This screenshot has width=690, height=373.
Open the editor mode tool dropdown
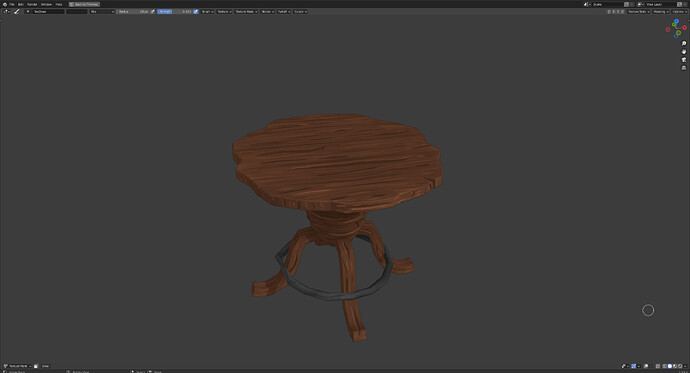7,11
